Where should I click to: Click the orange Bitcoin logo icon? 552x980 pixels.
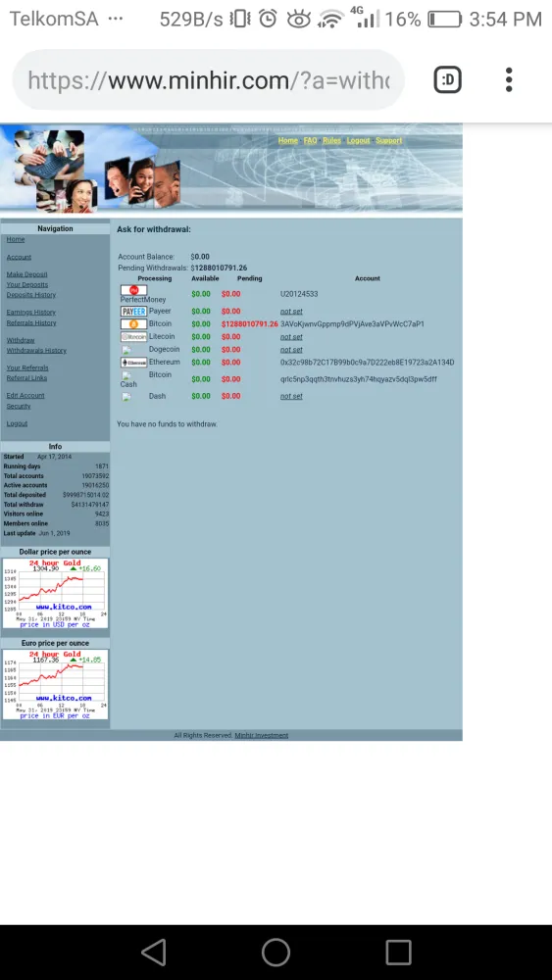(x=133, y=324)
